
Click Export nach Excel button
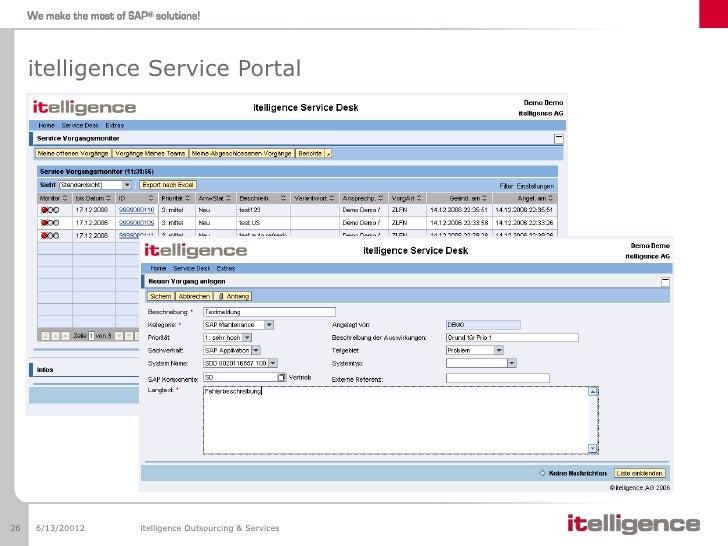point(168,185)
